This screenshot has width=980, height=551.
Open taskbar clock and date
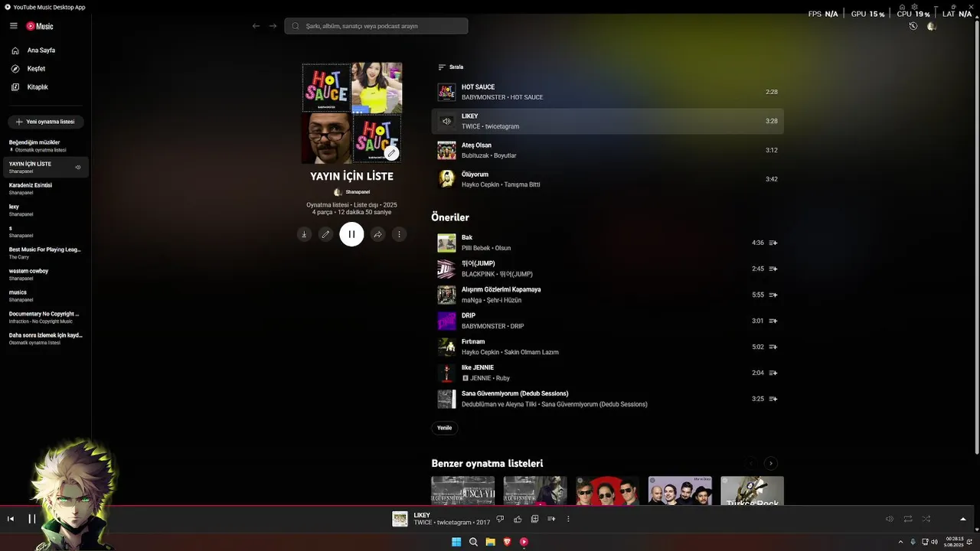pos(954,542)
